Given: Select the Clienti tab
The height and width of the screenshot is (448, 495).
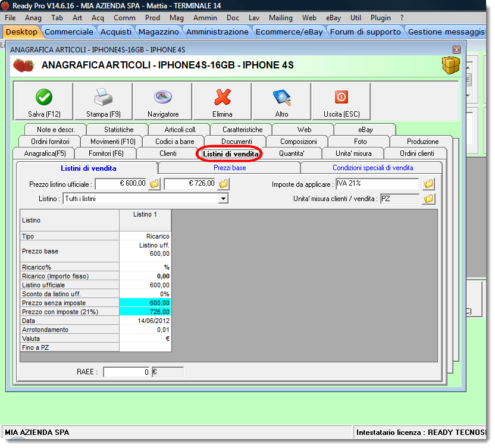Looking at the screenshot, I should click(168, 153).
